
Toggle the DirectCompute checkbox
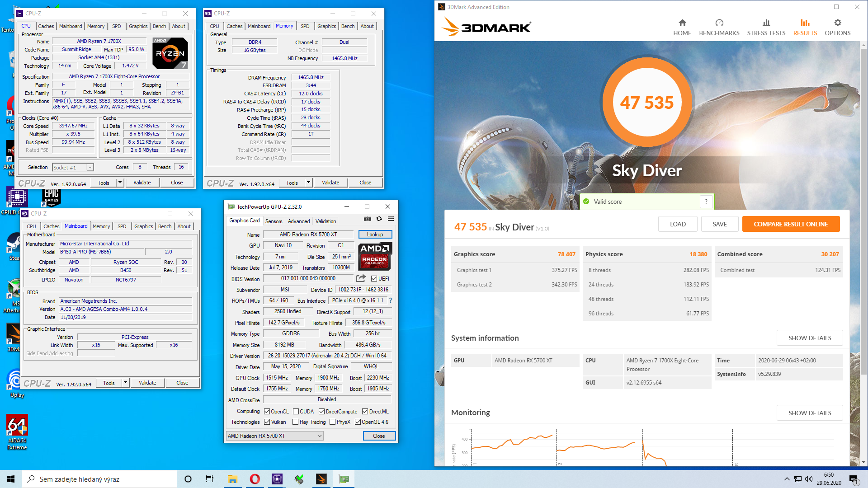[x=321, y=412]
